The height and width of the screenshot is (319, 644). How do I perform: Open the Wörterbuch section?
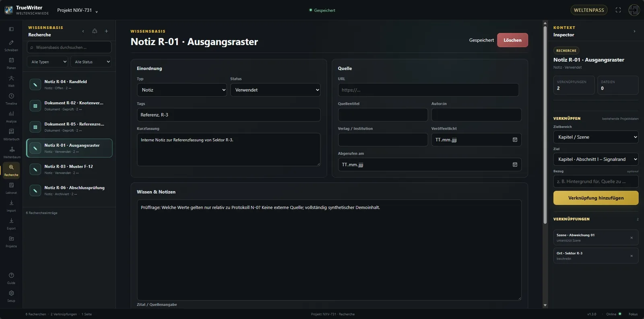tap(11, 134)
